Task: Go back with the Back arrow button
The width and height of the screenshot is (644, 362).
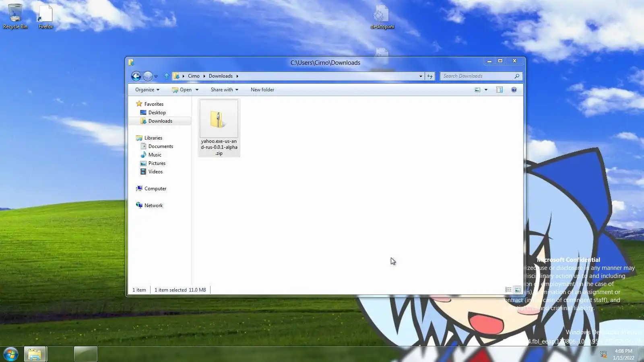Action: (136, 76)
